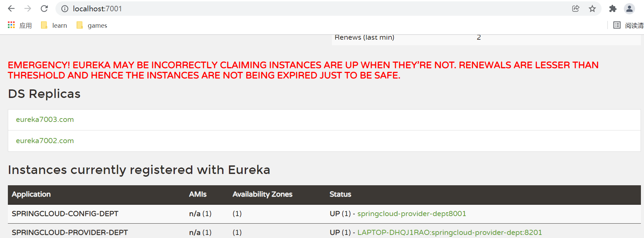
Task: Click the Availability Zones column header
Action: [x=262, y=194]
